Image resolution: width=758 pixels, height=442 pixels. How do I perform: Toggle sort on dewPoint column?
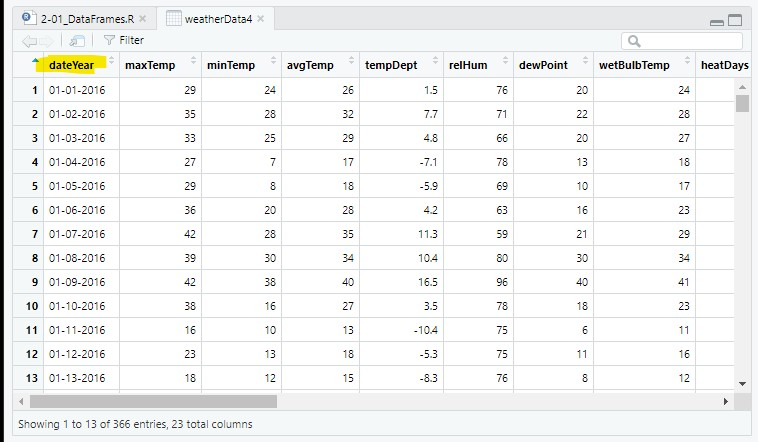pos(585,60)
